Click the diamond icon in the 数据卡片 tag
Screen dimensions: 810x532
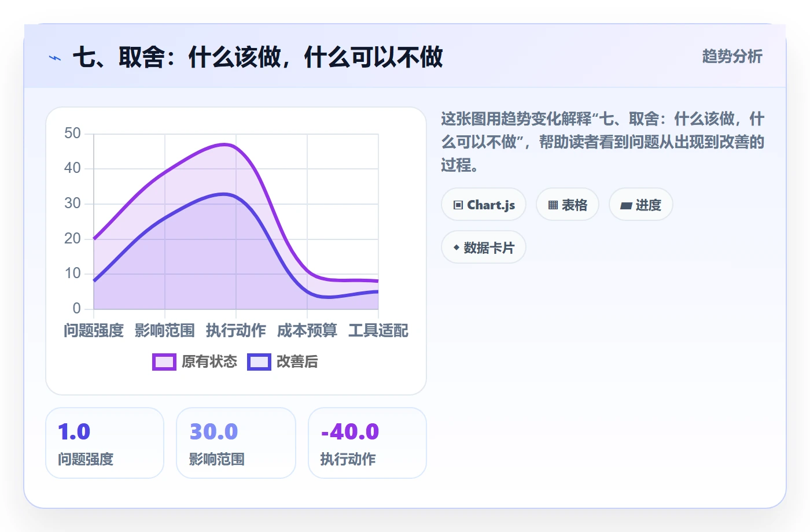(x=456, y=247)
